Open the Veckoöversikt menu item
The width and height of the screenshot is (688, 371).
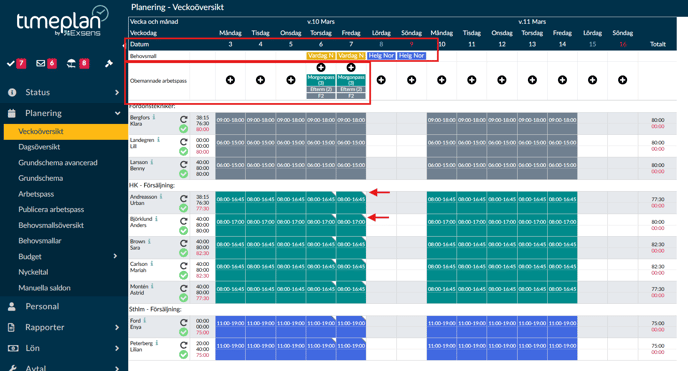(x=66, y=131)
